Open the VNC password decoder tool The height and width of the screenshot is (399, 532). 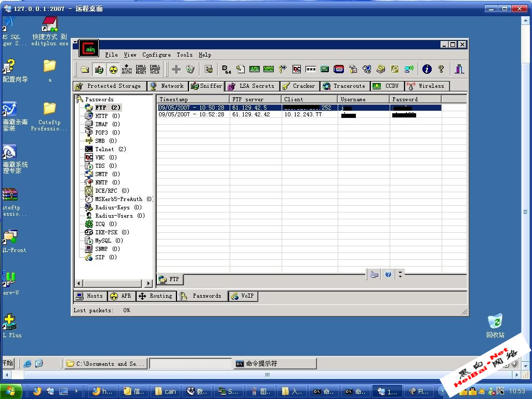pyautogui.click(x=297, y=70)
